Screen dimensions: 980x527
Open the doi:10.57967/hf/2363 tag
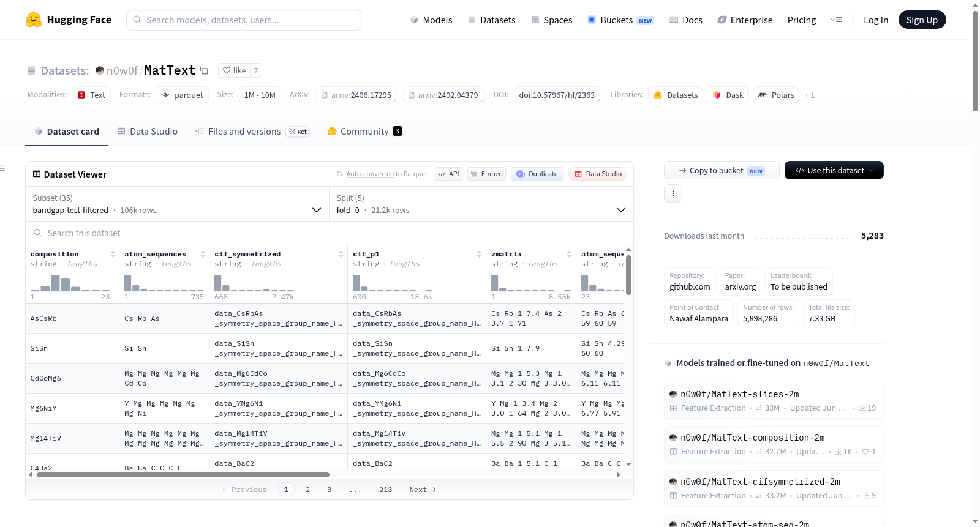pyautogui.click(x=557, y=95)
